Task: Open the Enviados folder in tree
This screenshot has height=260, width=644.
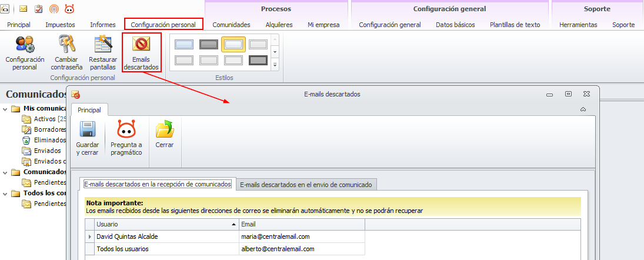Action: click(42, 151)
